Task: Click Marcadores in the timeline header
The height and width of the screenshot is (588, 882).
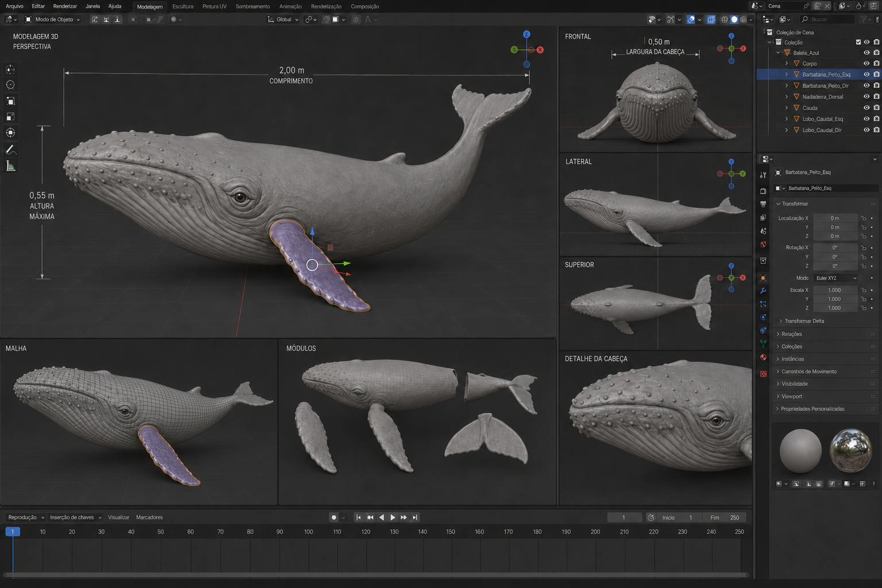Action: tap(149, 517)
